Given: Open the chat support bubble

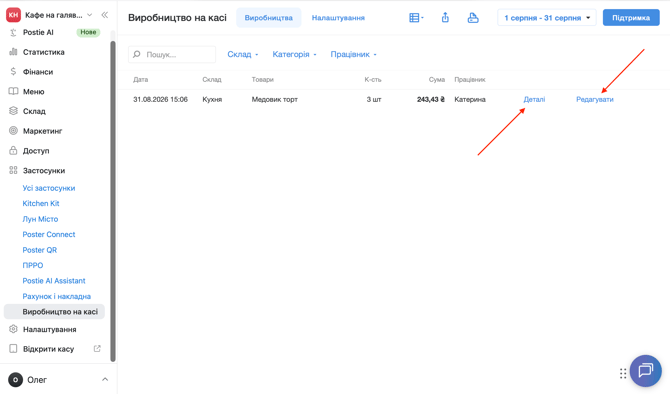Looking at the screenshot, I should [x=645, y=370].
